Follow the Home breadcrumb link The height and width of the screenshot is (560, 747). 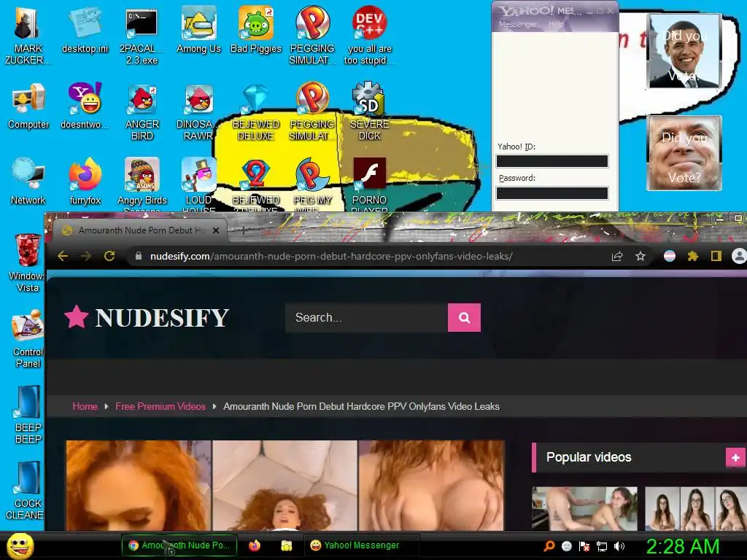[x=85, y=406]
